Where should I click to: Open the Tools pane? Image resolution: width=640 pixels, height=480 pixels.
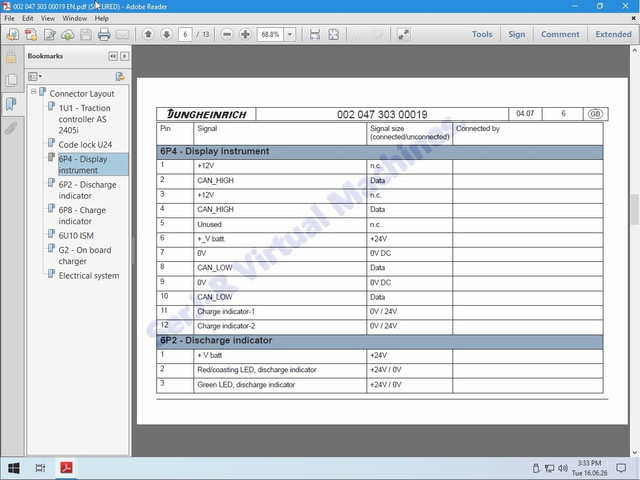tap(482, 34)
